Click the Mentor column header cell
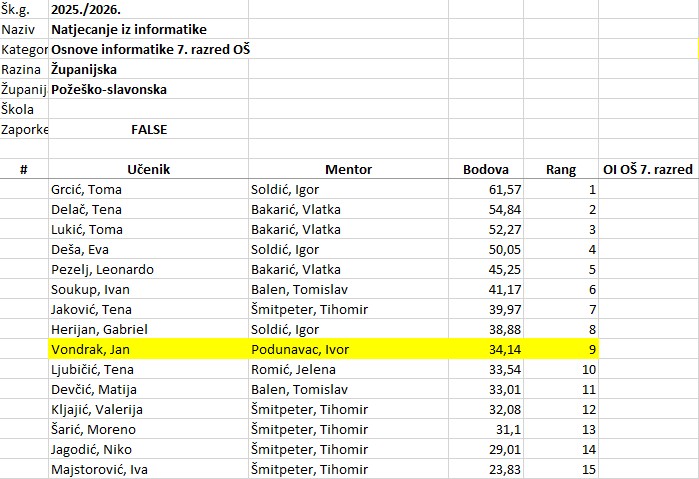 point(348,169)
